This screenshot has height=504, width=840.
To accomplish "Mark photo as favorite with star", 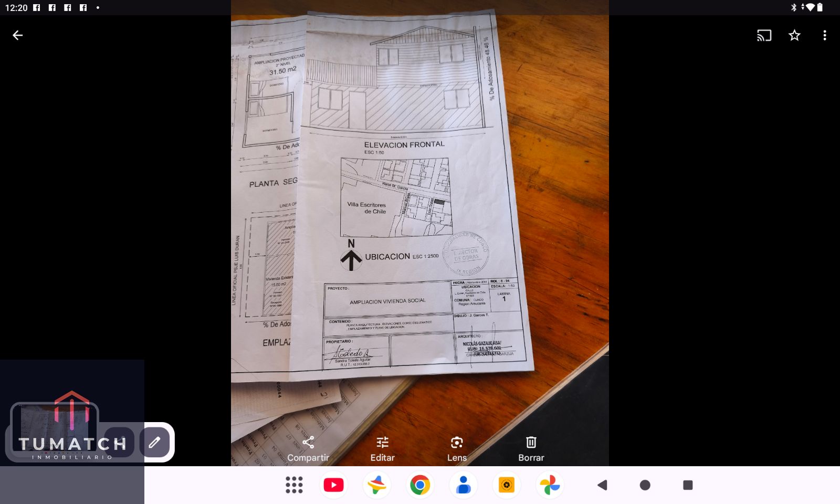I will 794,35.
